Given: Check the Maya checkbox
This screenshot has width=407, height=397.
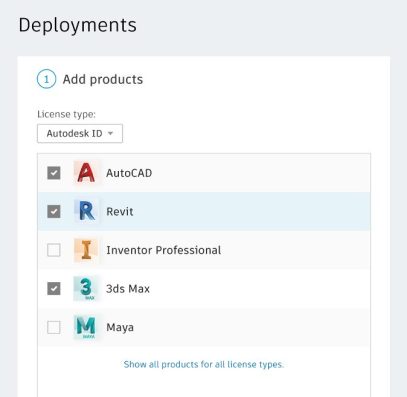Looking at the screenshot, I should click(54, 327).
